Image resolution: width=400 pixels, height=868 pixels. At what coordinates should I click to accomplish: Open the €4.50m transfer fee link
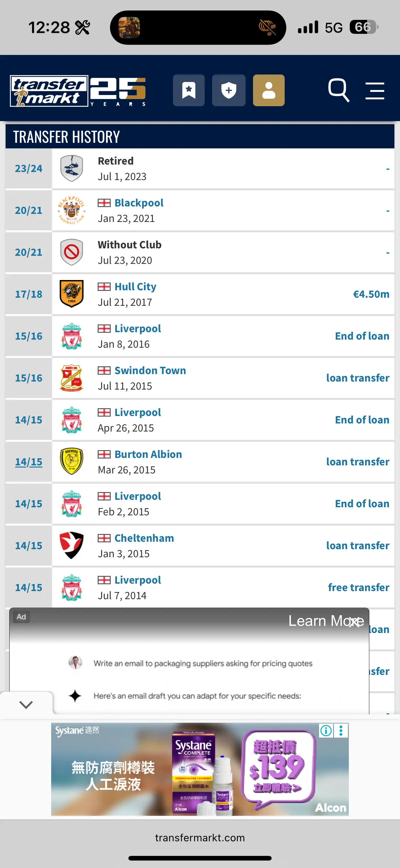coord(371,294)
